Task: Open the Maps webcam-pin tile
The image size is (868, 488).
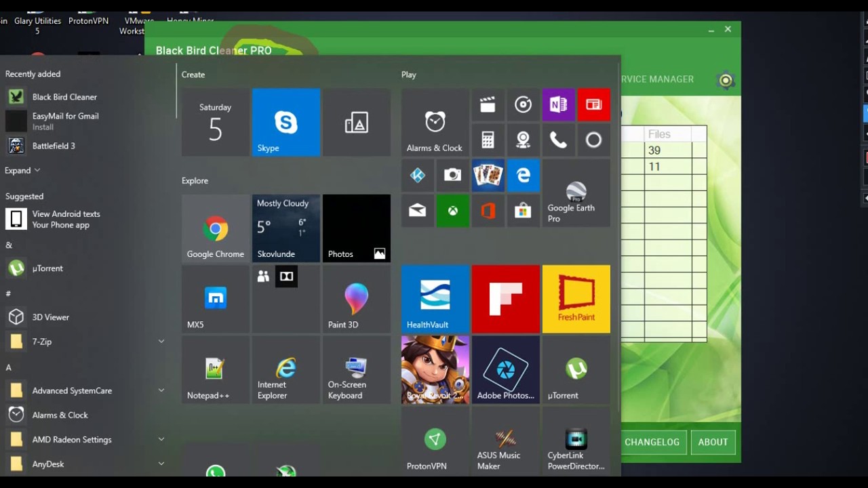Action: [x=523, y=140]
